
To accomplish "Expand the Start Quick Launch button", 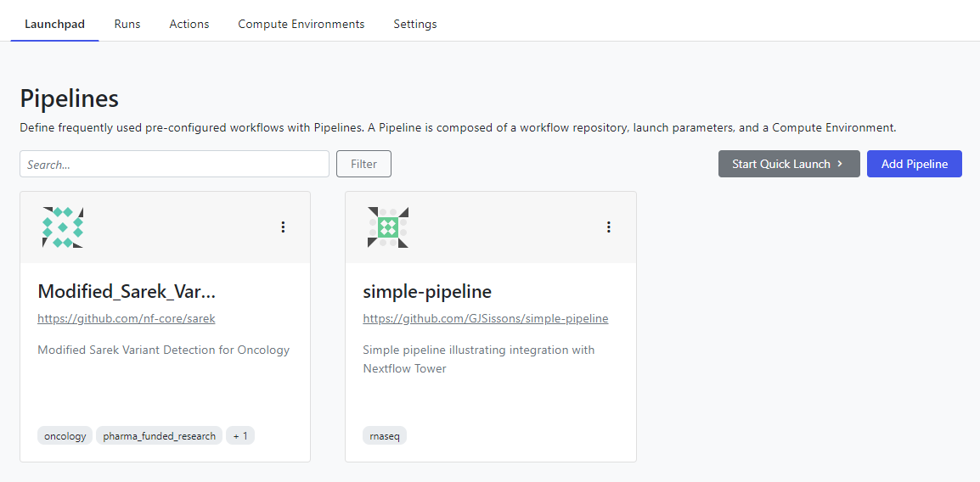I will tap(789, 164).
